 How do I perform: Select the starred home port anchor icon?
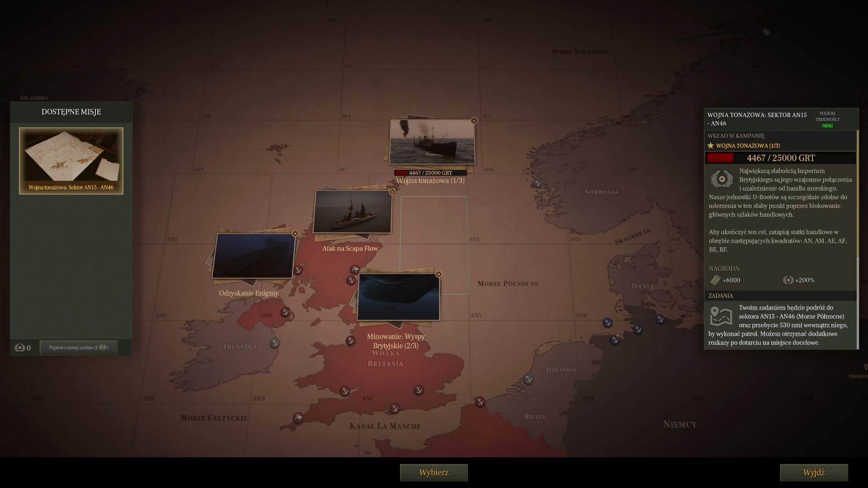coord(615,340)
